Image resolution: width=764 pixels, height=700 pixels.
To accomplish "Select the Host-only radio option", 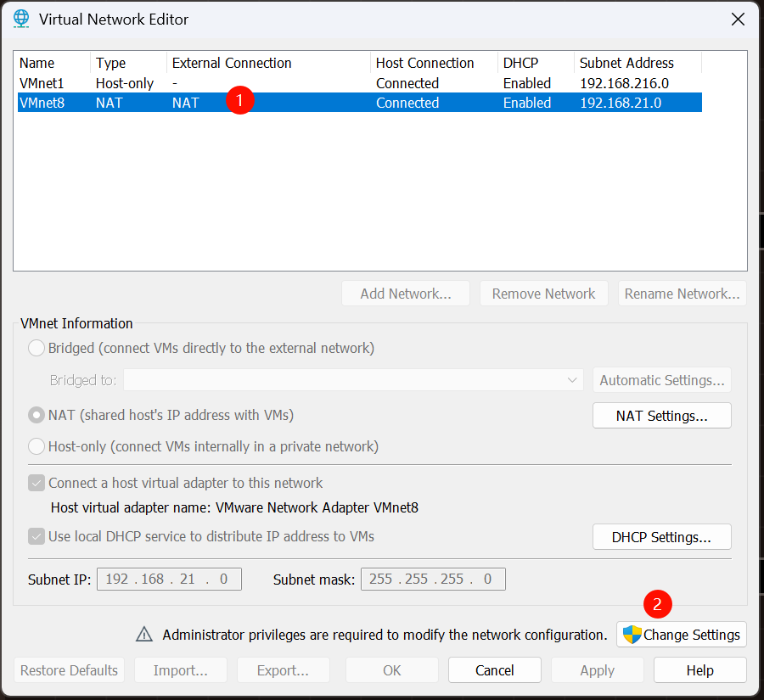I will [x=37, y=446].
